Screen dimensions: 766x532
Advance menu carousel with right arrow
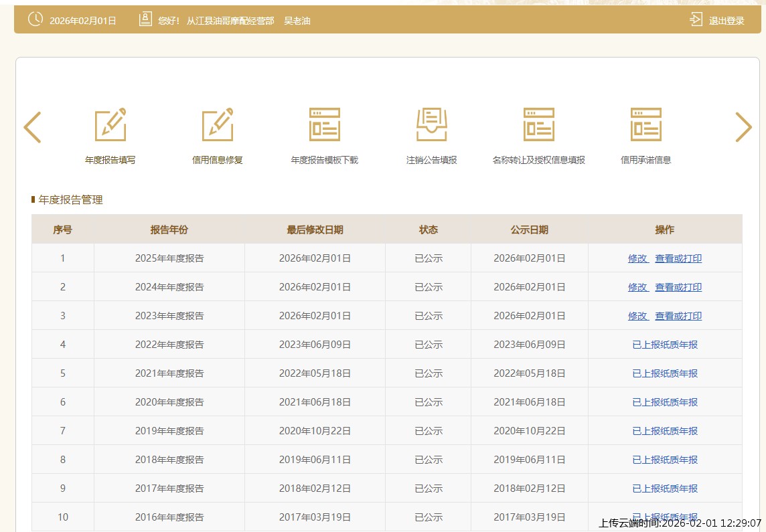743,127
